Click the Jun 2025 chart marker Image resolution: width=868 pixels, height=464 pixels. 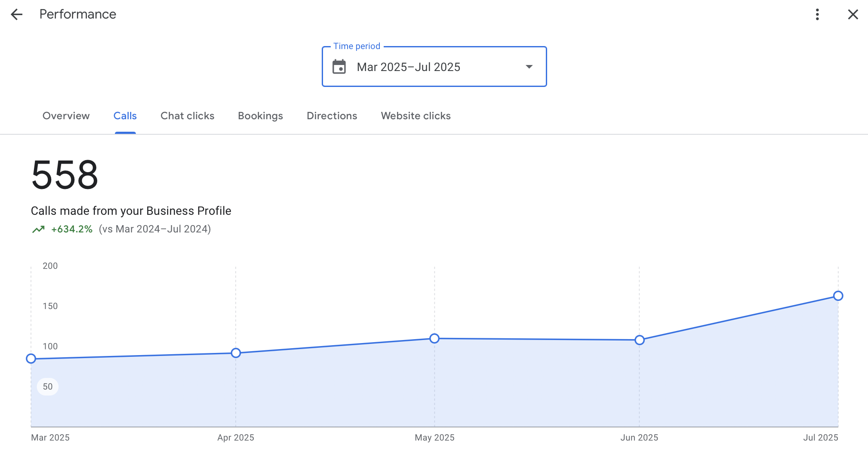pyautogui.click(x=640, y=340)
